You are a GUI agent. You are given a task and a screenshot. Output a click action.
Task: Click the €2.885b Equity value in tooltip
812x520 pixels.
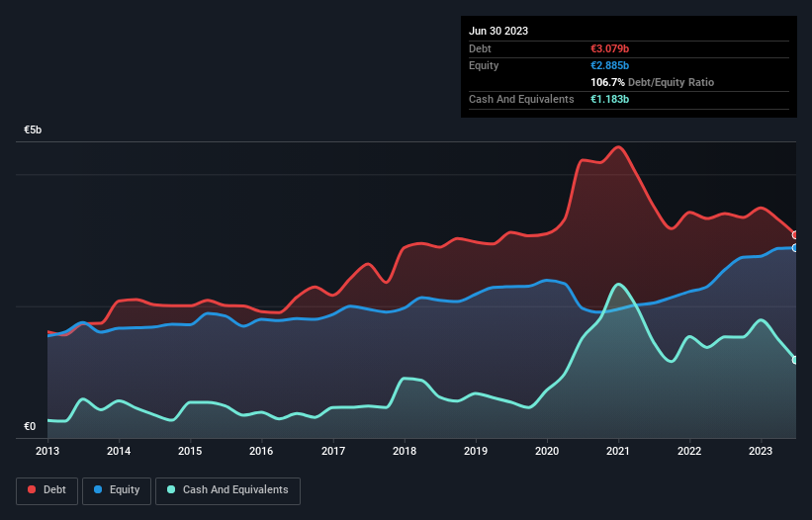(609, 65)
